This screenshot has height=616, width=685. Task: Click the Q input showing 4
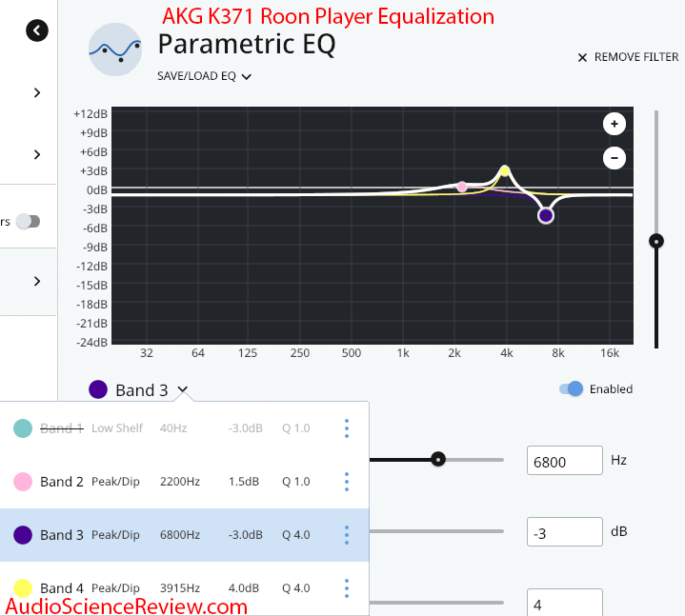pyautogui.click(x=564, y=603)
